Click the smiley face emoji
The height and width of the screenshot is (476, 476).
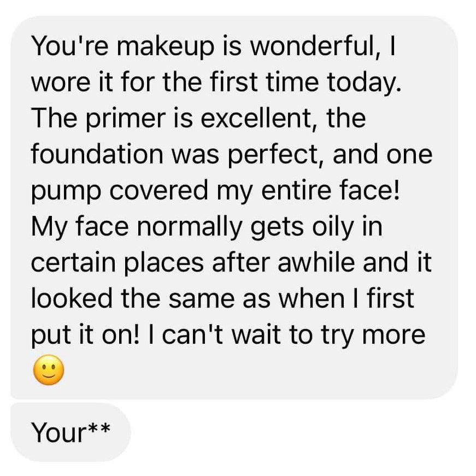[x=49, y=371]
